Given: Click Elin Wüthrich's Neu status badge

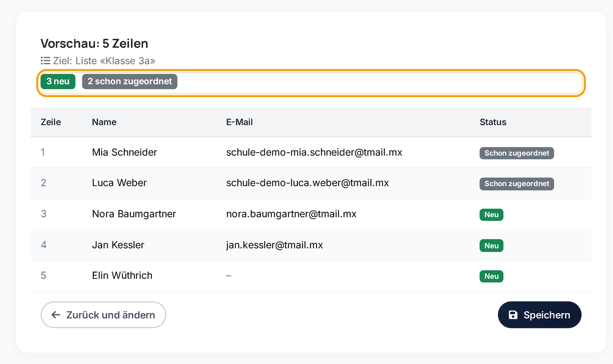Looking at the screenshot, I should point(491,276).
